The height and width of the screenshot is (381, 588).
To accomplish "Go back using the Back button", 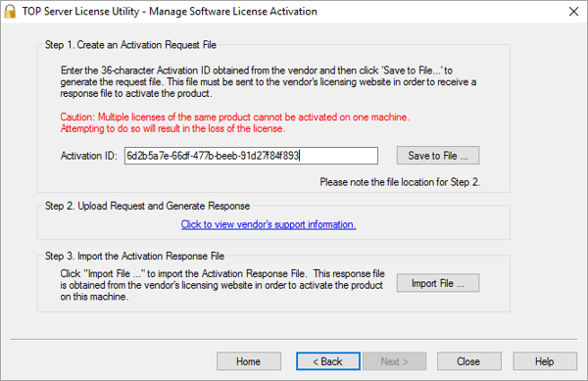I will [x=328, y=361].
